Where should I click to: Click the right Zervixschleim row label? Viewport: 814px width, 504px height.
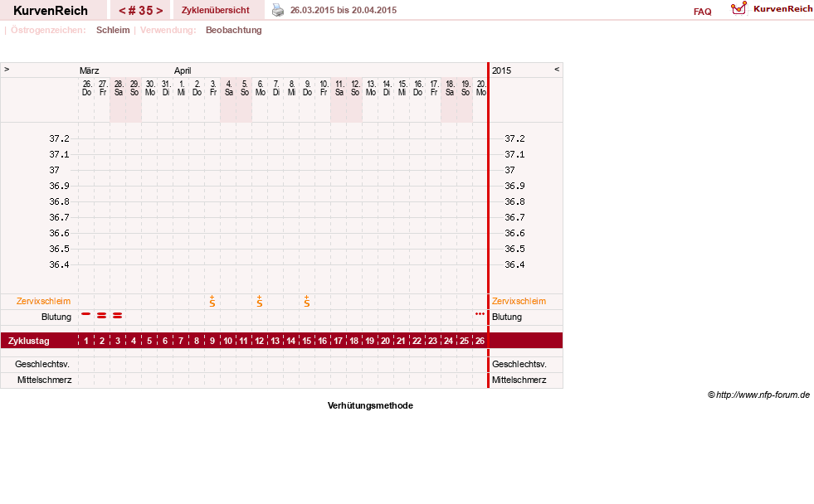[x=519, y=301]
